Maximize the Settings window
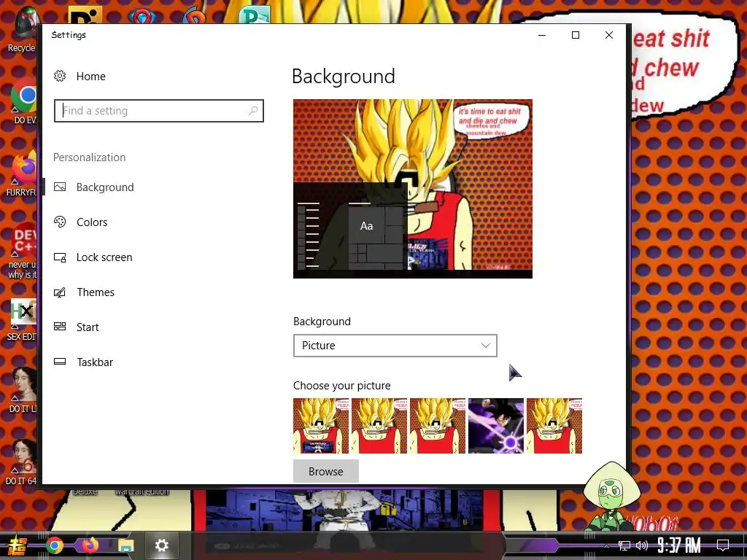Viewport: 747px width, 560px height. (x=576, y=35)
